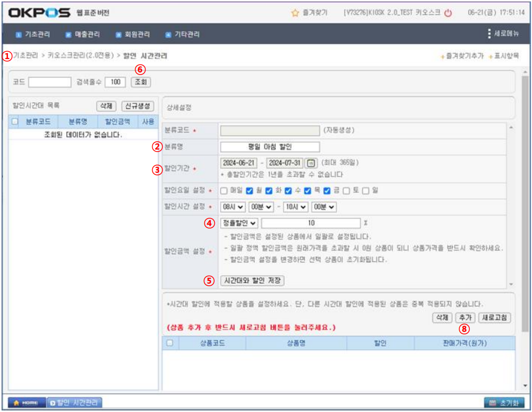Screen dimensions: 532x412
Task: Open the 매출관리 menu
Action: [x=83, y=34]
